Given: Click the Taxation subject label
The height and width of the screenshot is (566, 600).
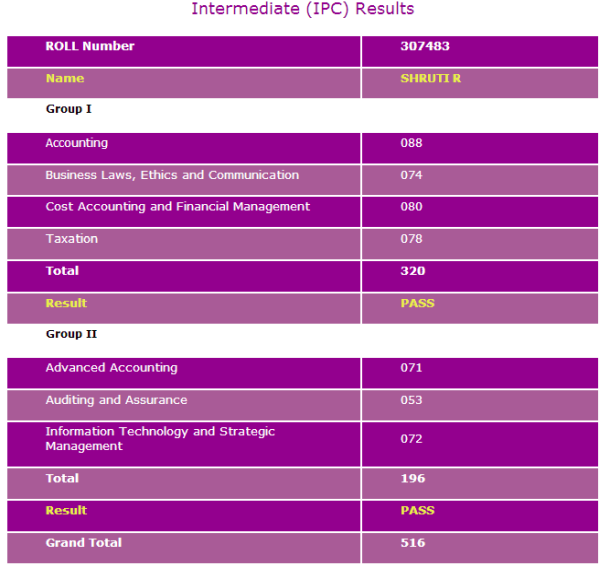Looking at the screenshot, I should (72, 240).
